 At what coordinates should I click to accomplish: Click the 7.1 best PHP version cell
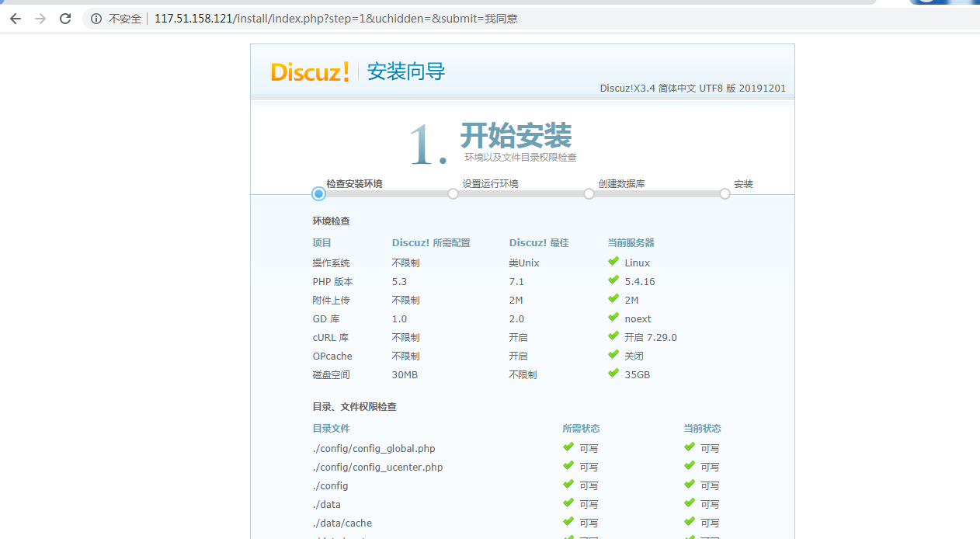point(516,282)
